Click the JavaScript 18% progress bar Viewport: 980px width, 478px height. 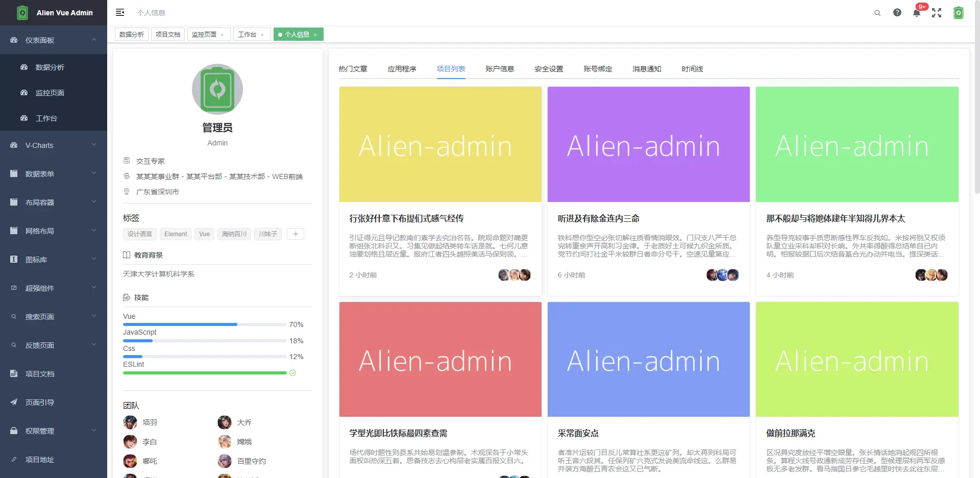coord(205,341)
